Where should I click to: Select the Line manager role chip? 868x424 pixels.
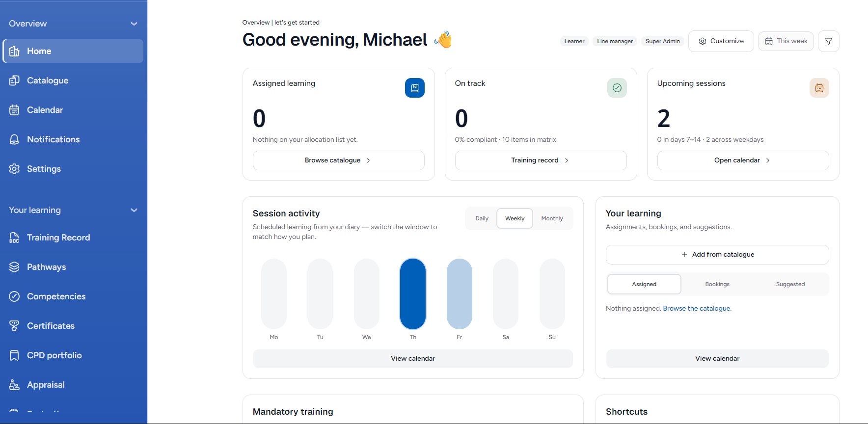(615, 41)
